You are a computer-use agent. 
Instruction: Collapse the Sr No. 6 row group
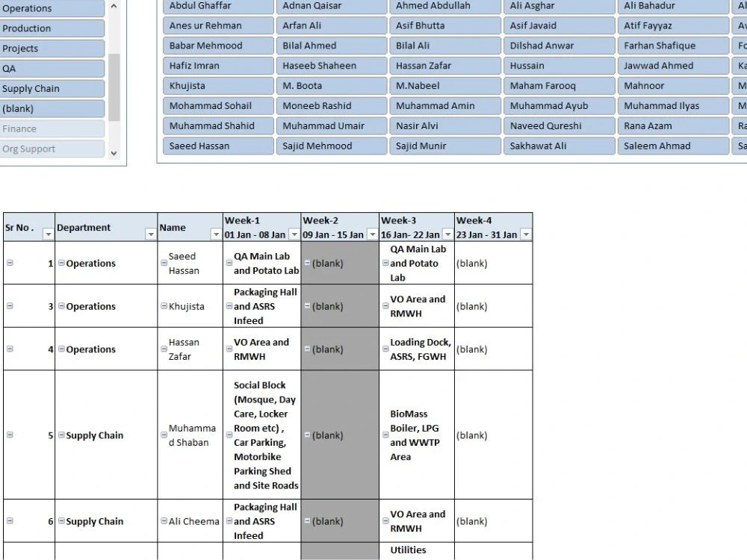coord(10,521)
